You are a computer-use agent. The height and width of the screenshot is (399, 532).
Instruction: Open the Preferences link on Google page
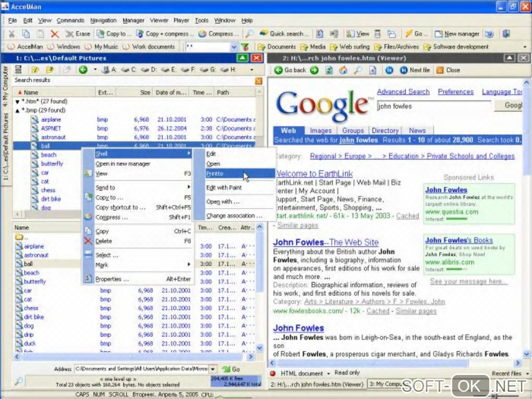455,92
